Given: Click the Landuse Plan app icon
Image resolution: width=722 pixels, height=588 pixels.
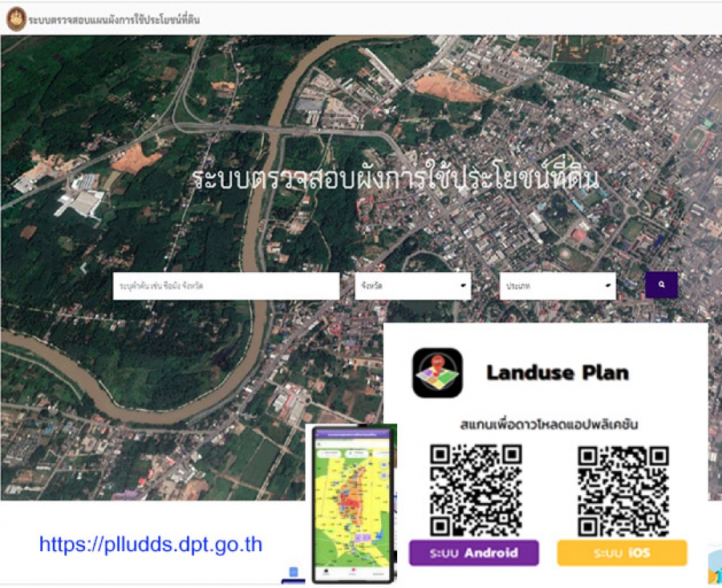Looking at the screenshot, I should pos(437,372).
